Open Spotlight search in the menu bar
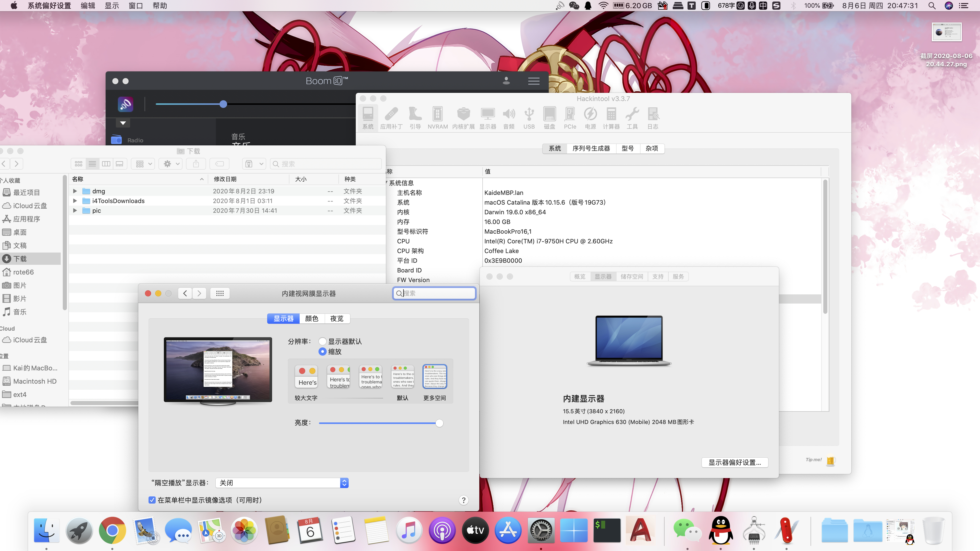Image resolution: width=980 pixels, height=551 pixels. coord(932,6)
